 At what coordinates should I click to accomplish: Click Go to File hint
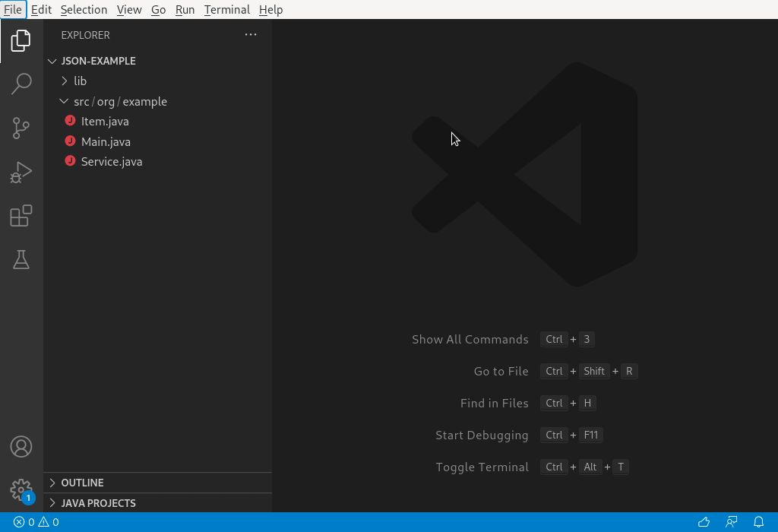[x=501, y=371]
